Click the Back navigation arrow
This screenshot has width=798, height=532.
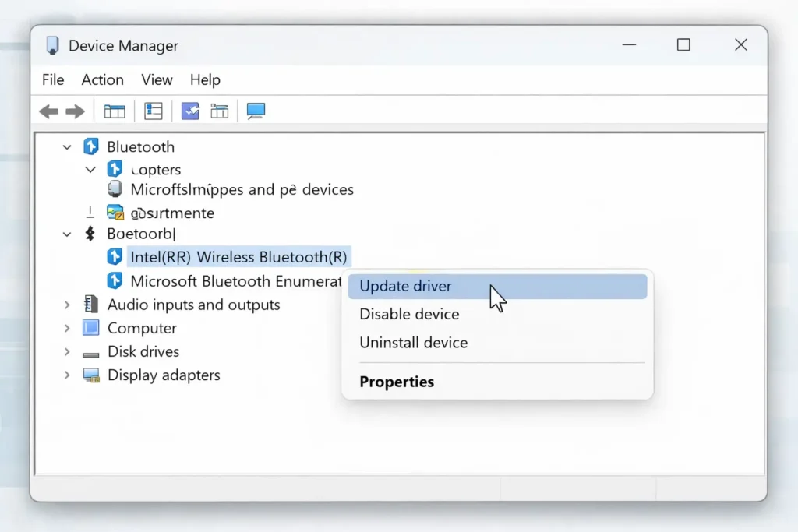point(48,111)
